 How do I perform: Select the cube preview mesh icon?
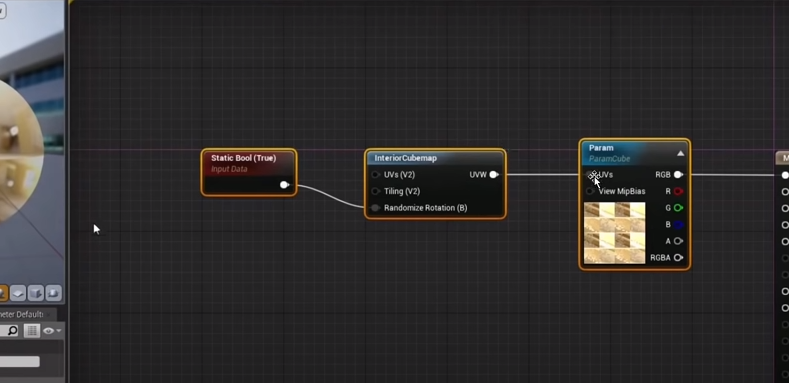[x=36, y=293]
